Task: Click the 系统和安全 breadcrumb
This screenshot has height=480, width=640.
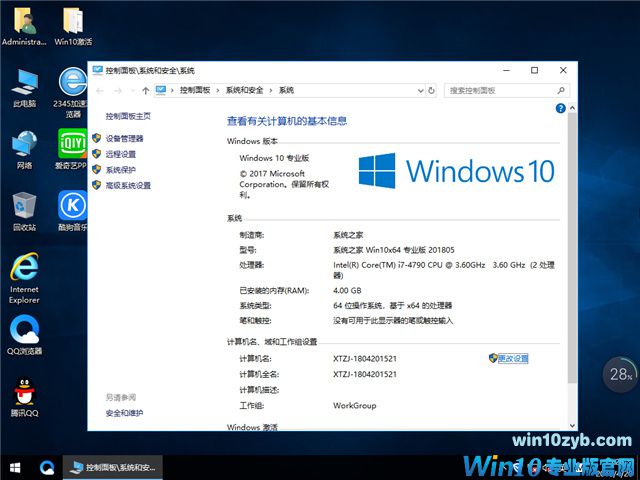Action: click(x=244, y=90)
